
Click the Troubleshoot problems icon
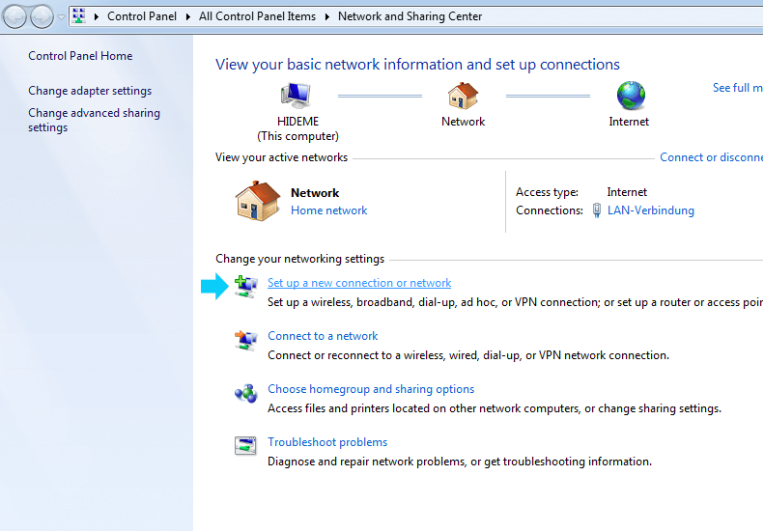coord(245,446)
